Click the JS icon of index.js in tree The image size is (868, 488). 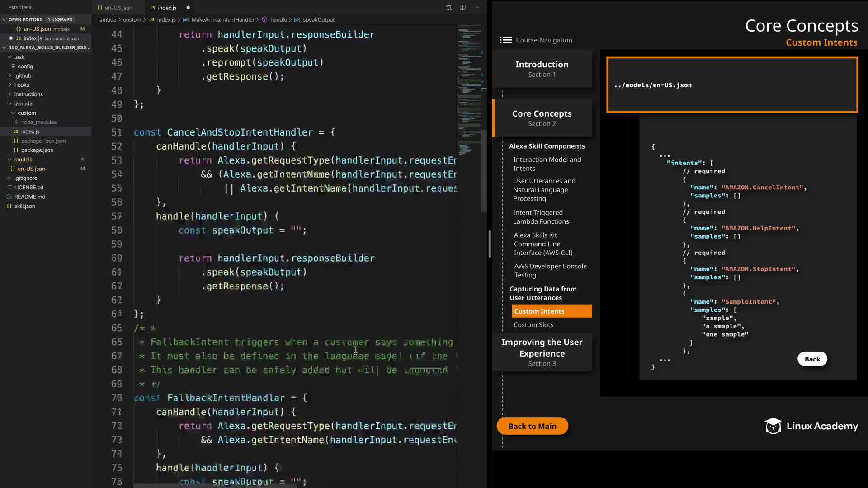coord(16,131)
